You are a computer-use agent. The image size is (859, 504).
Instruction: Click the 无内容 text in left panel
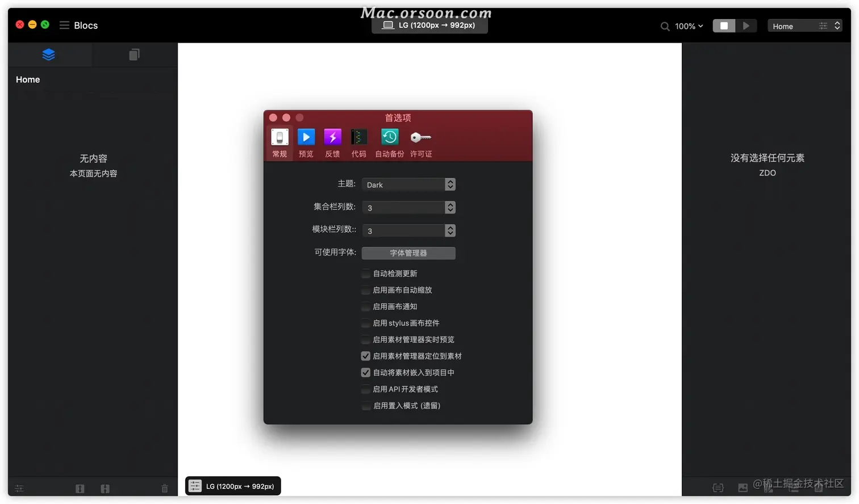tap(93, 158)
